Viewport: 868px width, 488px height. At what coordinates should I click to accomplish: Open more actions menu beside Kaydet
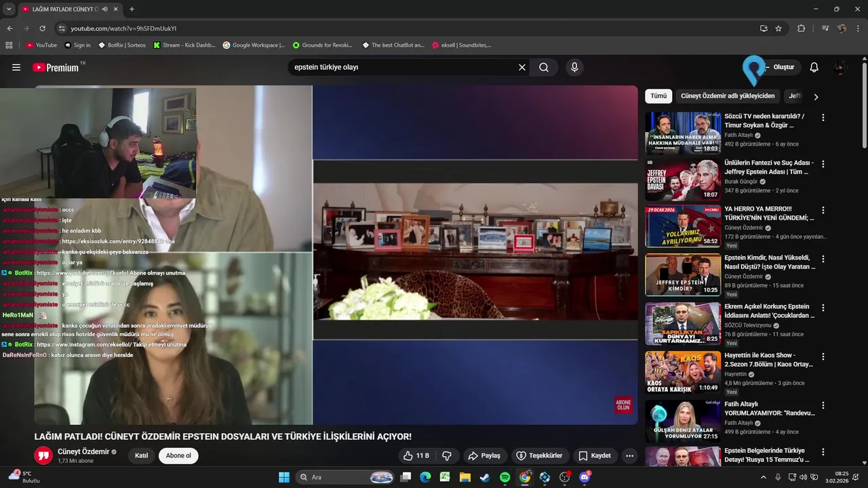point(629,455)
